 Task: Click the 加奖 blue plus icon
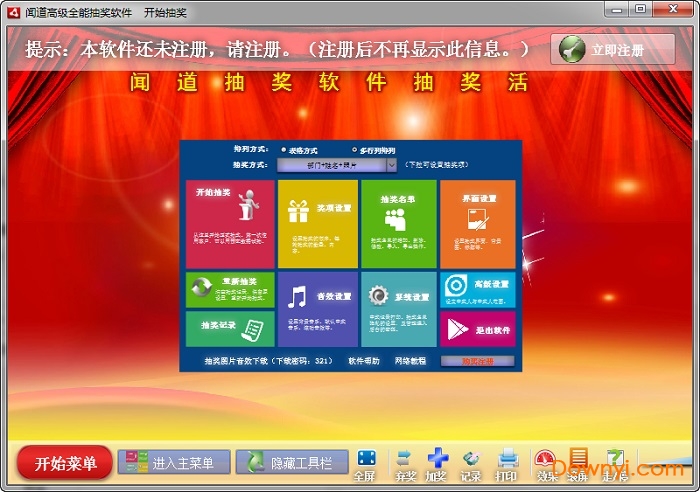click(437, 465)
